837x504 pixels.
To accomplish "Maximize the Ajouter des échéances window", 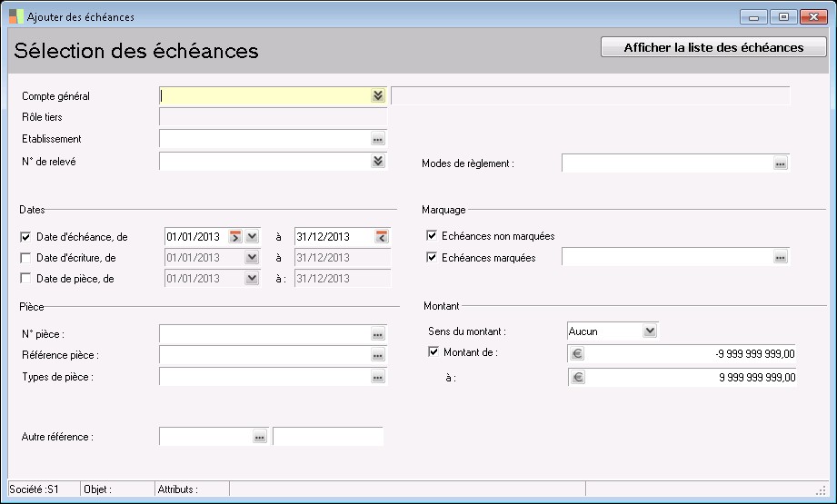I will pyautogui.click(x=783, y=17).
